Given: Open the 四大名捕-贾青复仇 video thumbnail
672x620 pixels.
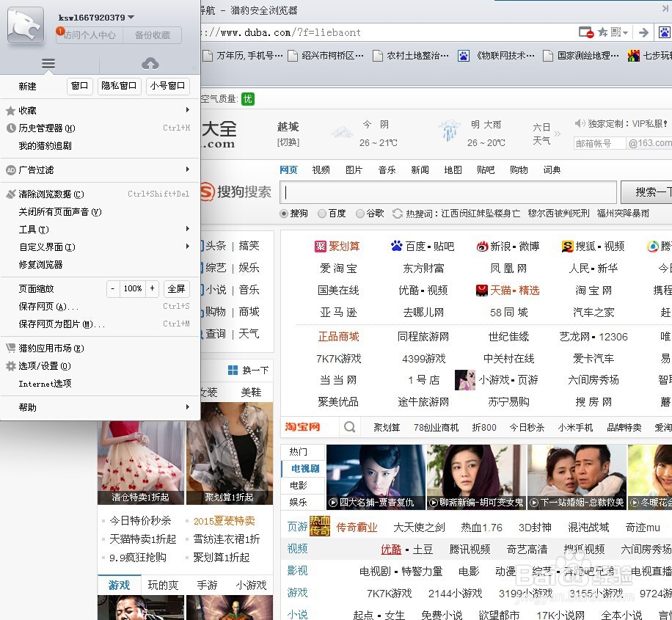Looking at the screenshot, I should [x=376, y=477].
